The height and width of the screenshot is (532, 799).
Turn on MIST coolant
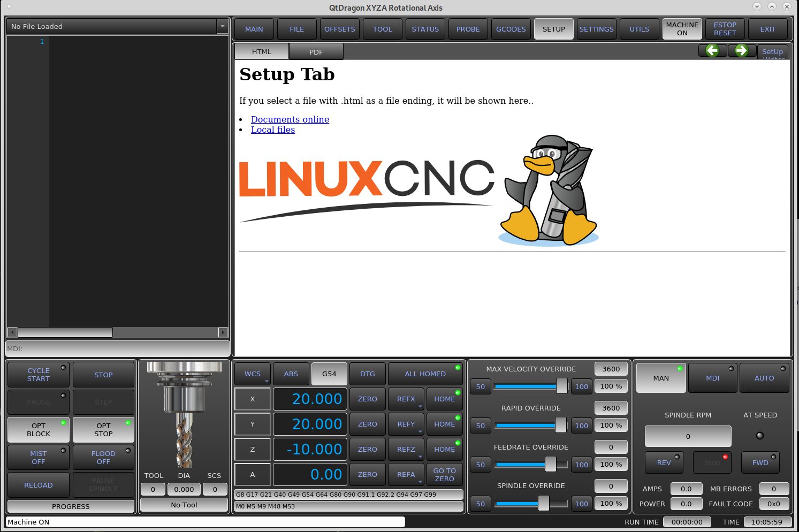point(39,458)
